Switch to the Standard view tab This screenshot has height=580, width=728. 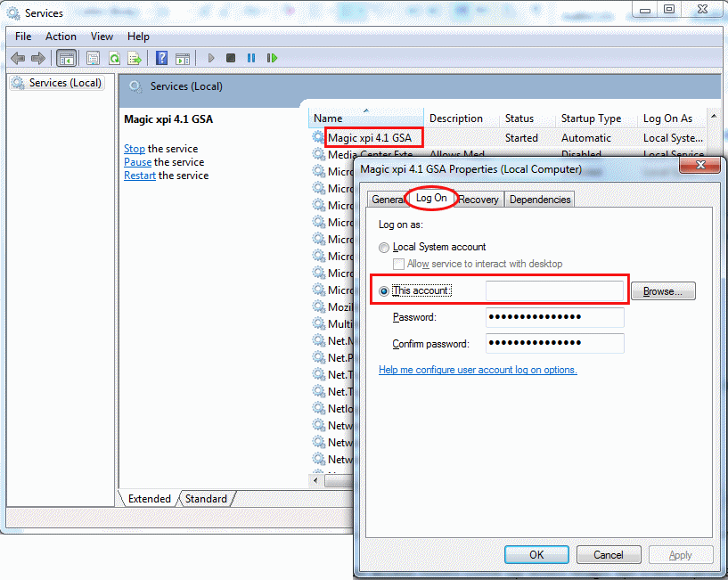(206, 499)
